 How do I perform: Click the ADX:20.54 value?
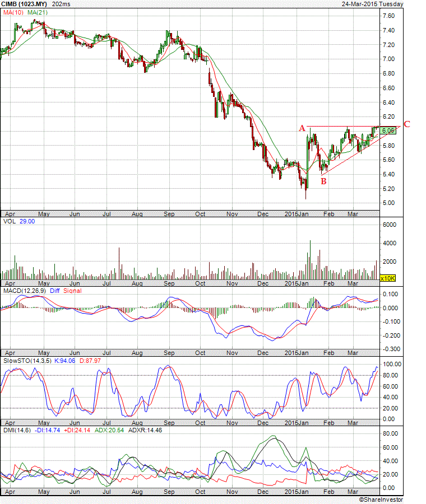click(x=109, y=431)
